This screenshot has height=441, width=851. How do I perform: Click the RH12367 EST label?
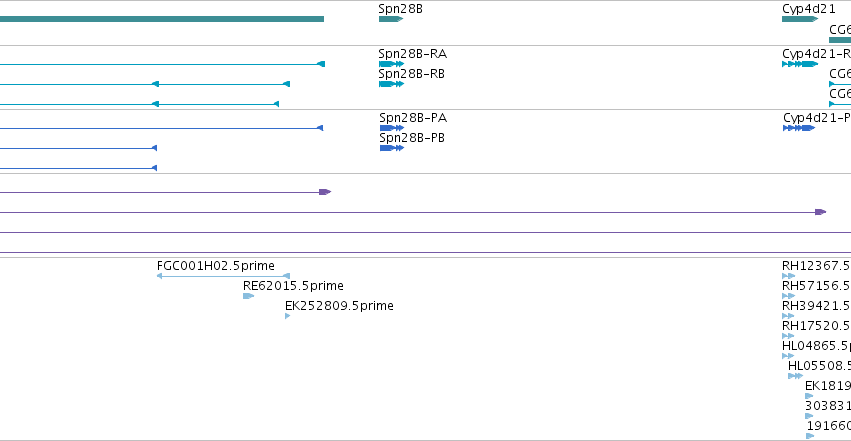[816, 266]
